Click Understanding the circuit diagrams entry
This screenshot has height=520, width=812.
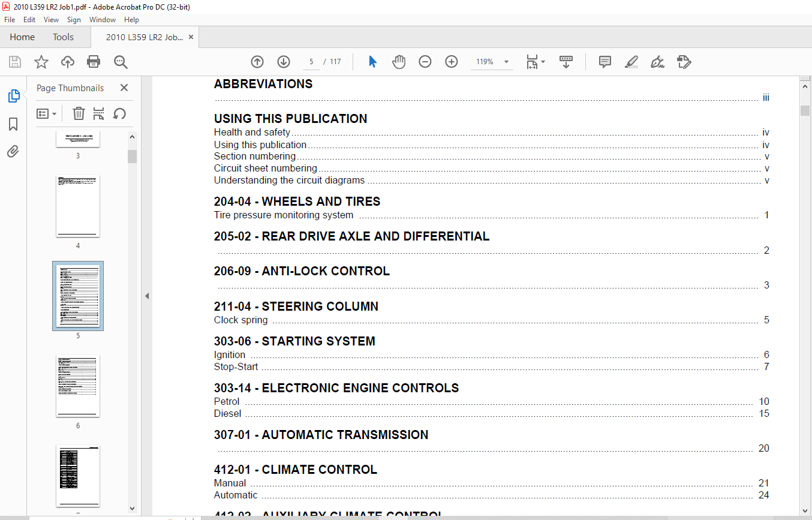289,180
